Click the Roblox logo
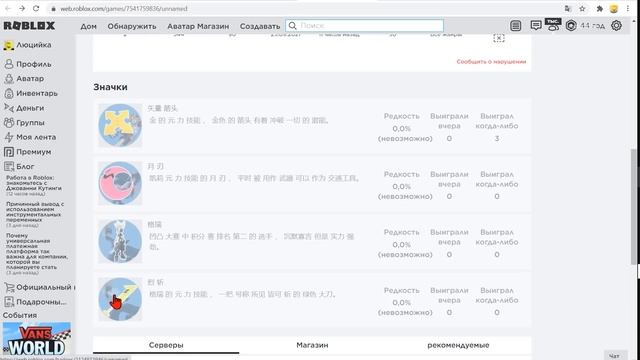 point(29,26)
